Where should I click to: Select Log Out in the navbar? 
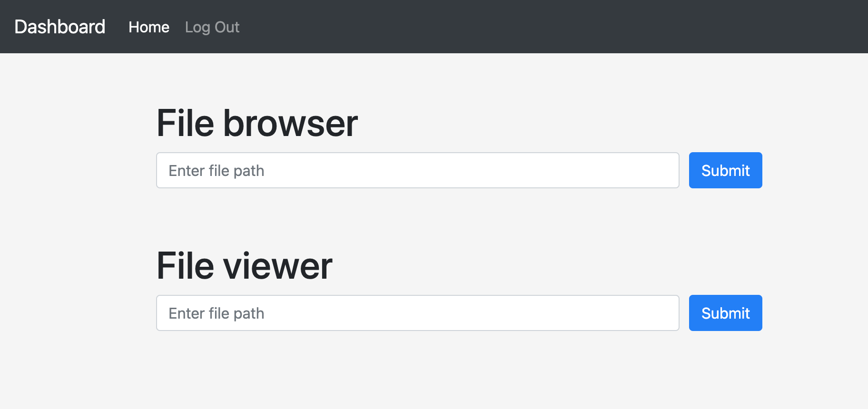[212, 27]
